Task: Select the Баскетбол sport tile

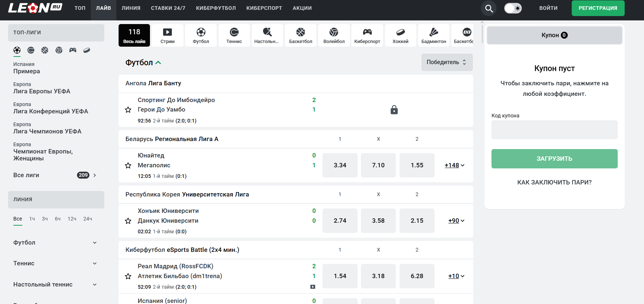Action: click(301, 35)
